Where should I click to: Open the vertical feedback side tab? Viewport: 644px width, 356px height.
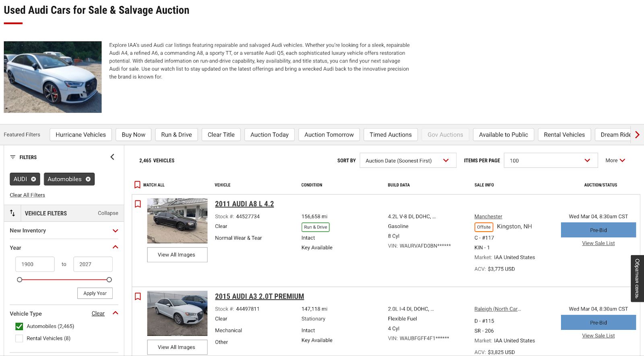tap(637, 278)
